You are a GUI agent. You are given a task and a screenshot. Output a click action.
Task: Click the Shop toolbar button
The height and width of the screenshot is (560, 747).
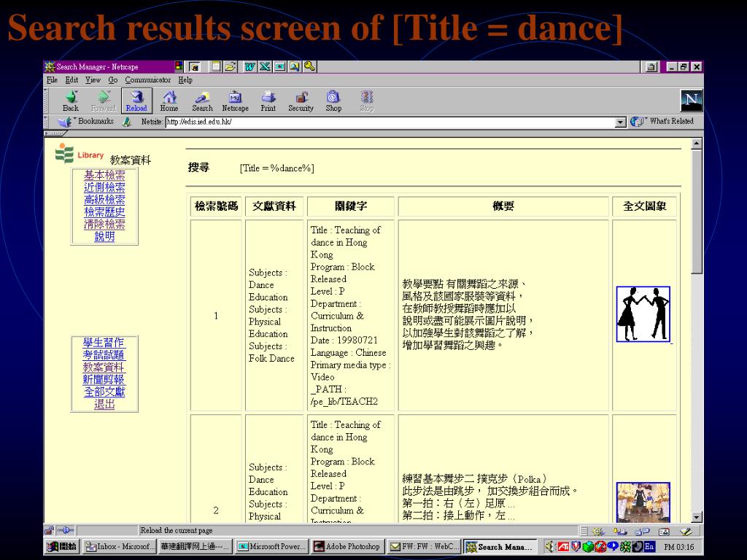[x=333, y=101]
